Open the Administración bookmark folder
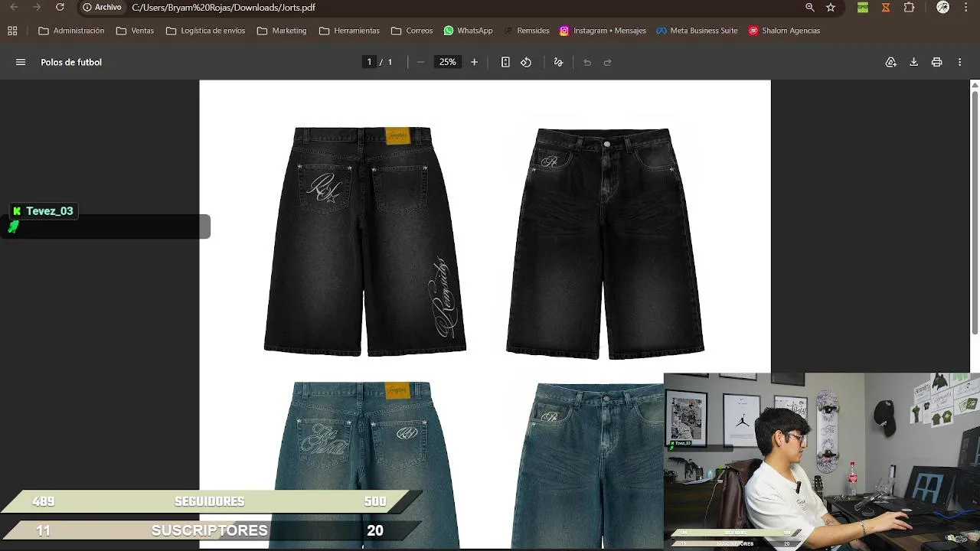The image size is (980, 551). [71, 31]
